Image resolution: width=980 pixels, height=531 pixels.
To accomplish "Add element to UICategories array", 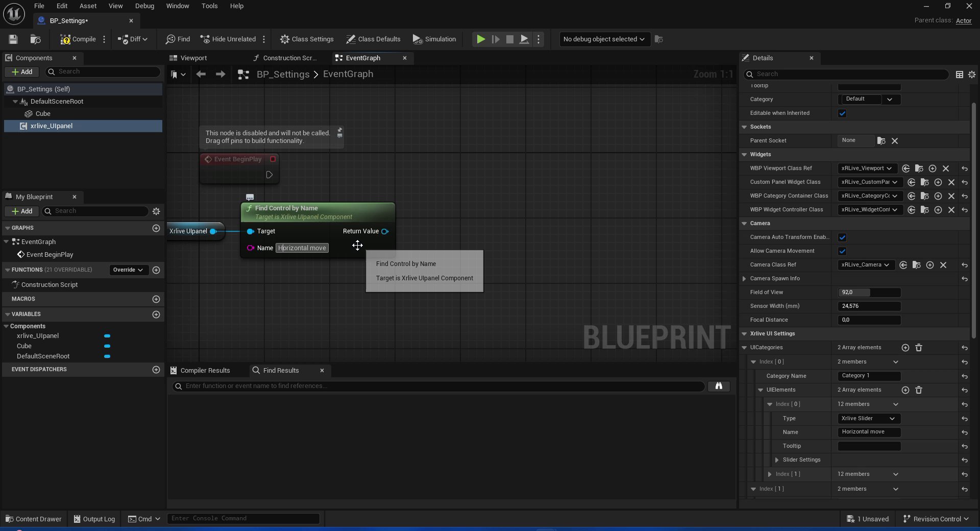I will [x=905, y=348].
